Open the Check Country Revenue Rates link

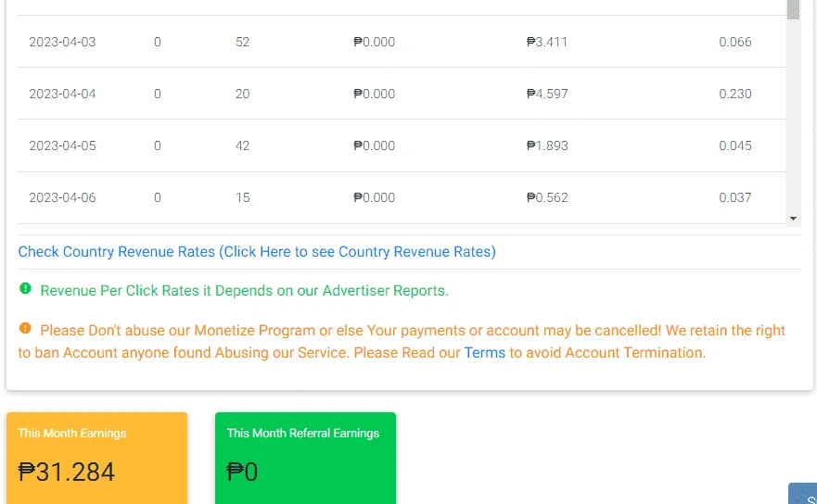257,251
